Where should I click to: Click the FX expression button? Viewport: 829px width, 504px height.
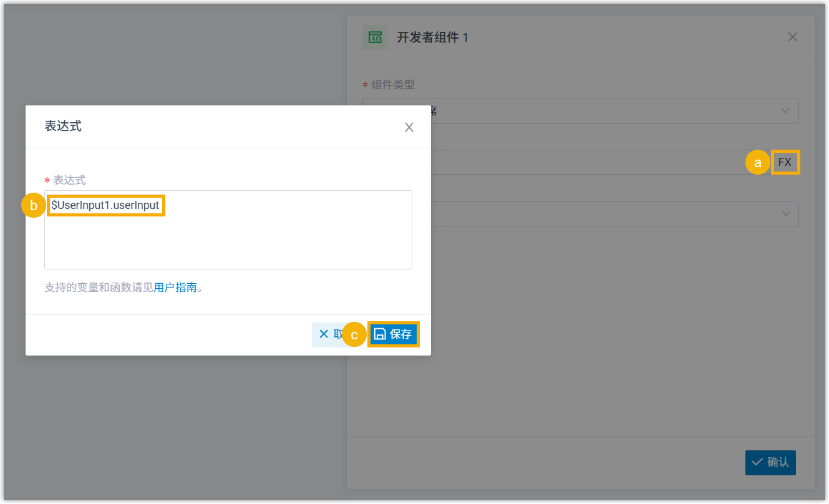(785, 162)
